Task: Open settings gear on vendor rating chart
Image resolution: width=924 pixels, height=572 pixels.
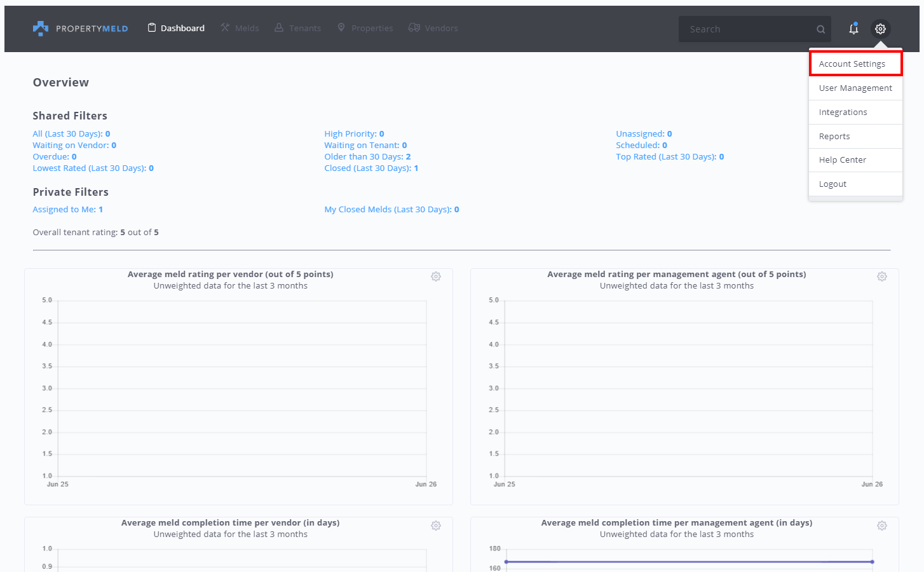Action: tap(436, 276)
